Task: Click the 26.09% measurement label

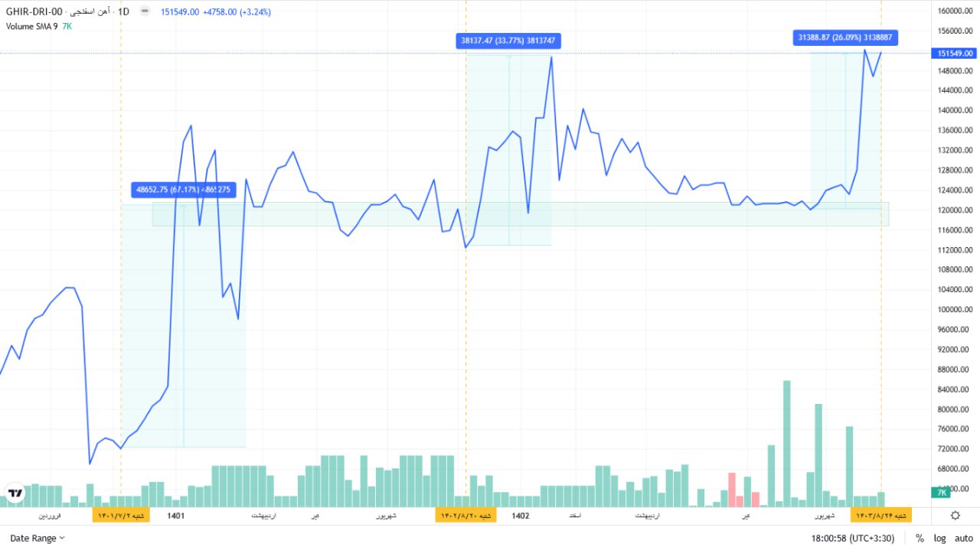Action: (845, 37)
